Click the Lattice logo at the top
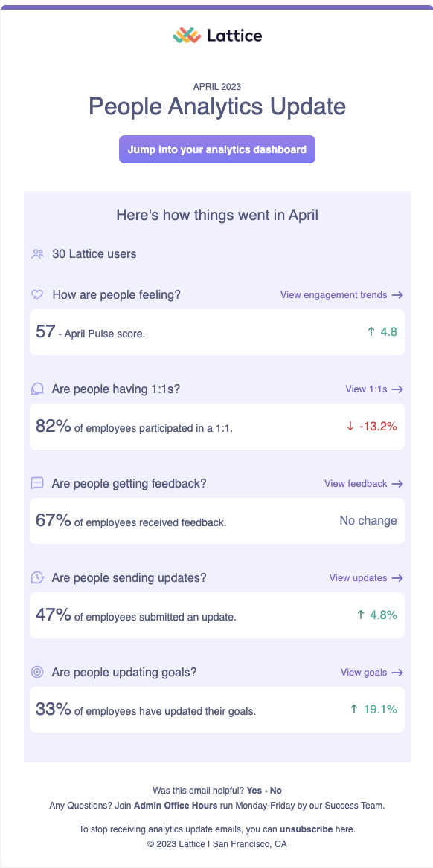433x868 pixels. click(216, 34)
